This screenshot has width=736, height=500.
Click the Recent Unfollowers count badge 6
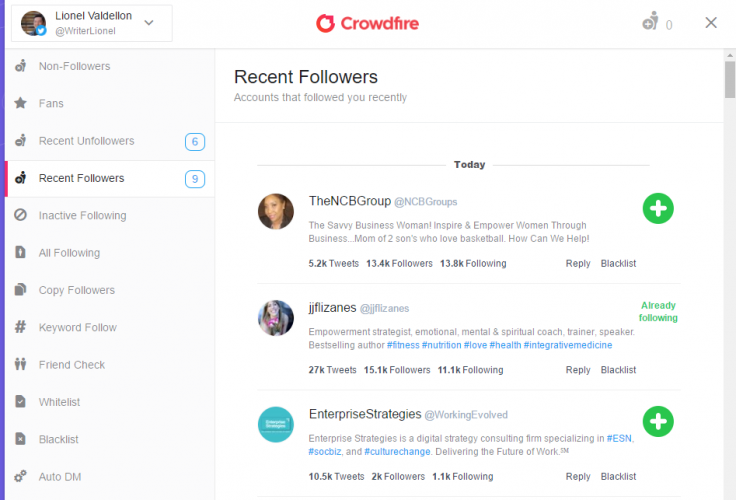click(195, 142)
